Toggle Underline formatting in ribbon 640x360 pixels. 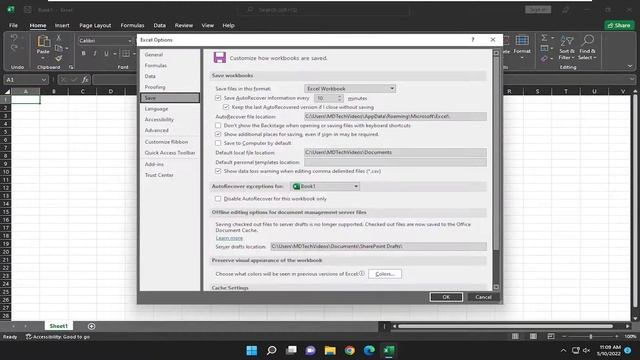point(107,53)
